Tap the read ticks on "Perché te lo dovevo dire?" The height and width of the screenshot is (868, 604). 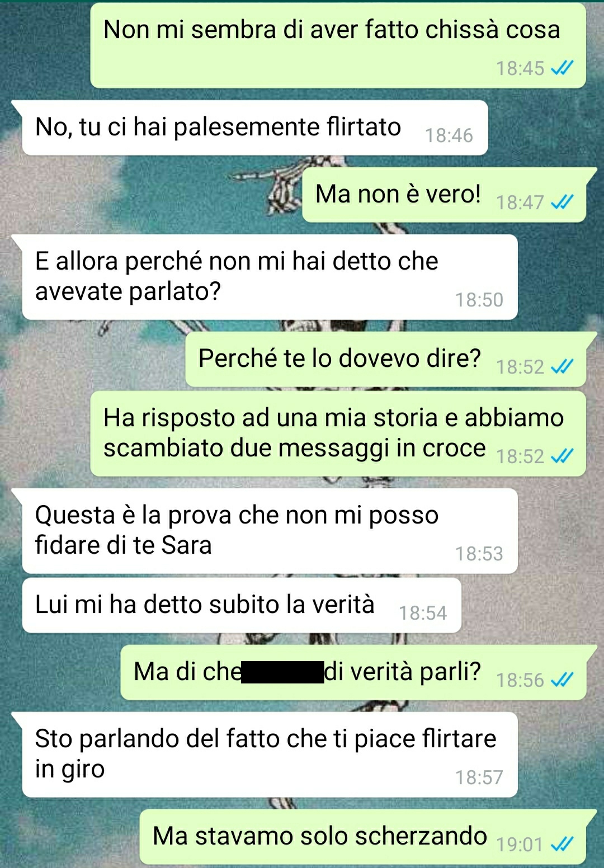(561, 366)
